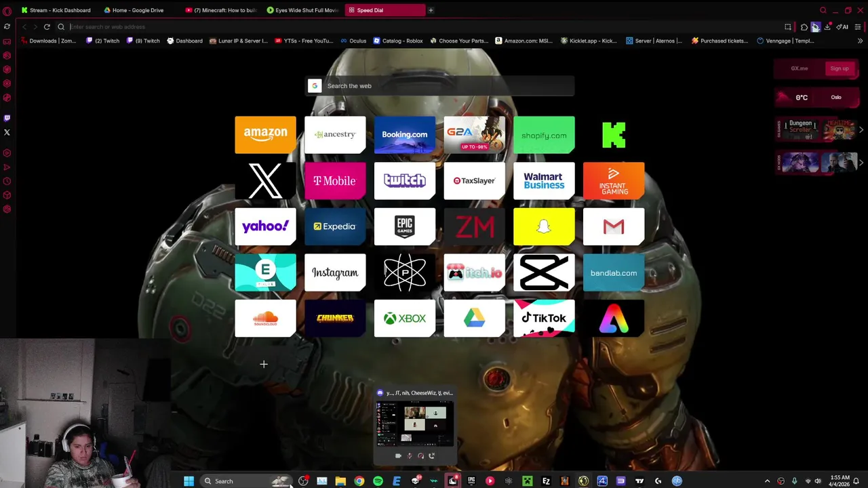This screenshot has height=488, width=868.
Task: Open Twitch in the Opera sidebar
Action: 7,118
